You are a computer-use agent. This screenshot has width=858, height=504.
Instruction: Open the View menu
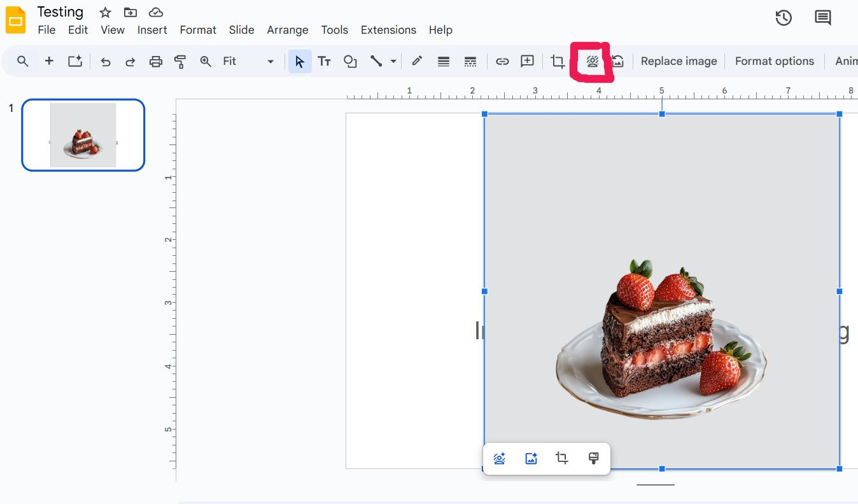coord(113,30)
